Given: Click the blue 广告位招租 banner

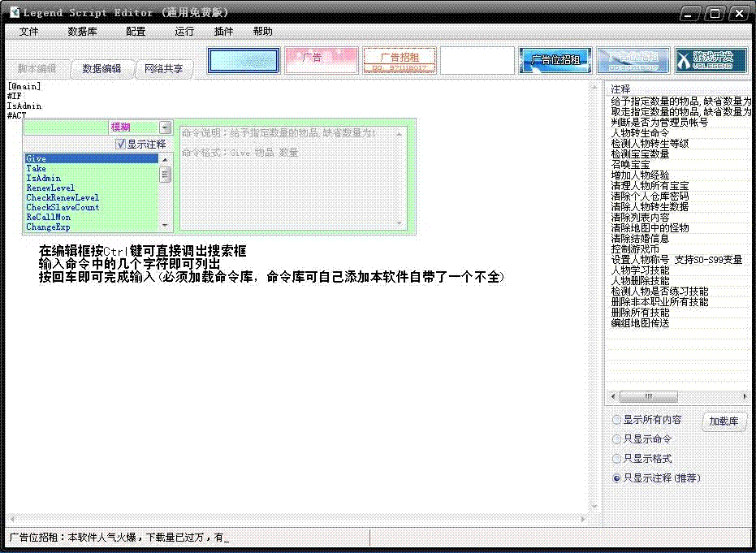Looking at the screenshot, I should click(555, 60).
